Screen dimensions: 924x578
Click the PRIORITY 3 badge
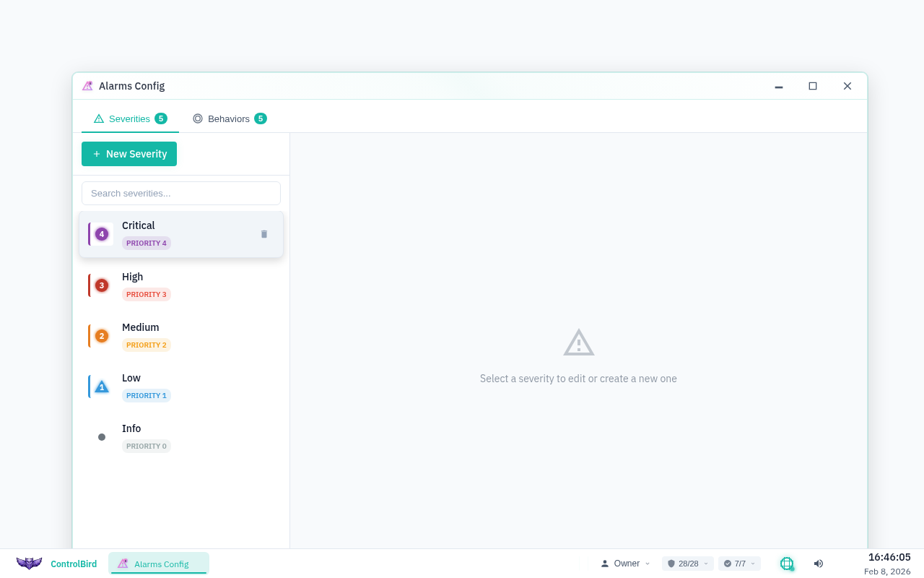click(147, 295)
